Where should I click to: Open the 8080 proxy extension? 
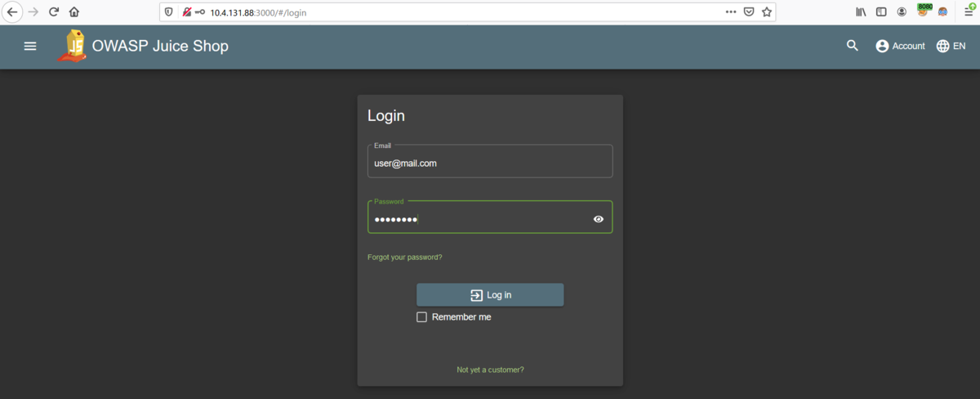(x=924, y=11)
